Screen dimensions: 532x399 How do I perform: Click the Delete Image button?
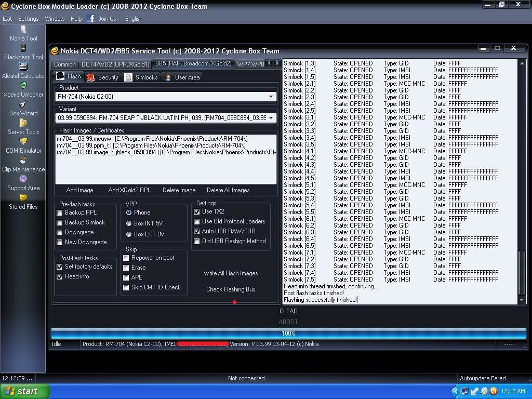point(179,190)
